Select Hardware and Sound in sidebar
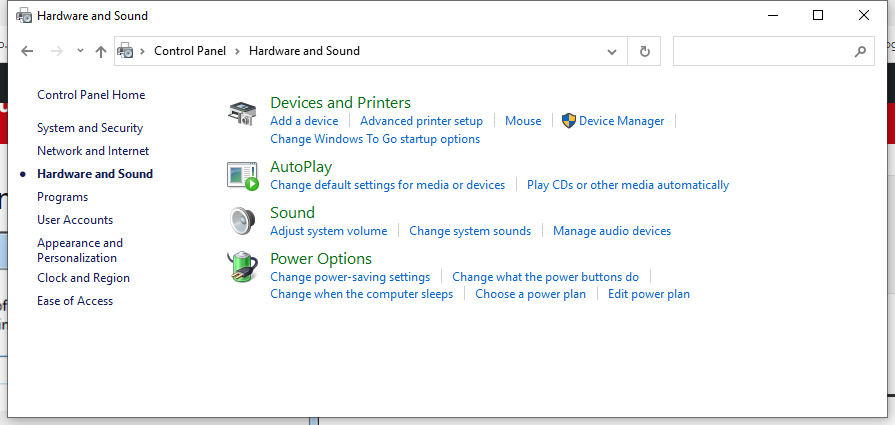Image resolution: width=895 pixels, height=425 pixels. 95,174
